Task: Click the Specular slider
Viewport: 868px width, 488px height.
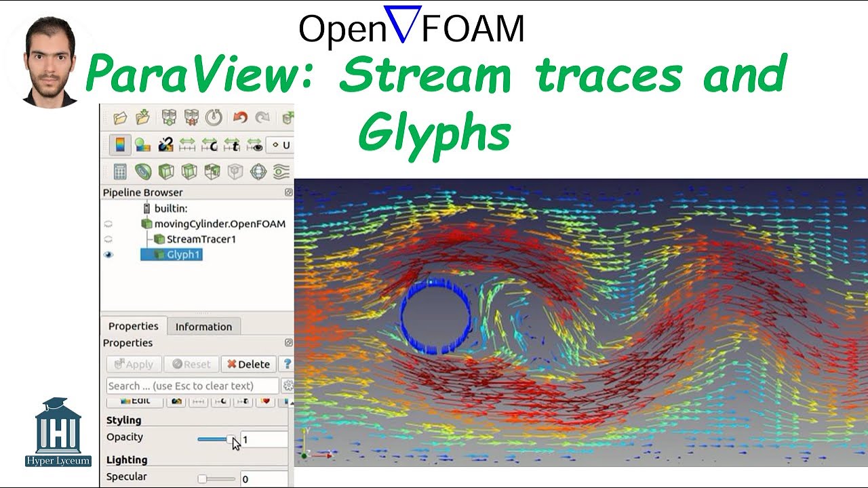Action: coord(216,479)
